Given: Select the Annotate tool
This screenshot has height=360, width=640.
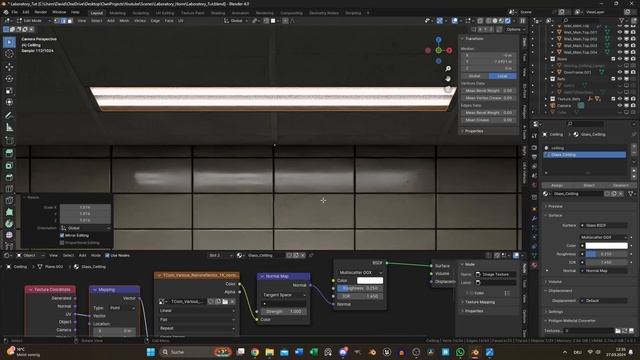Looking at the screenshot, I should 9,116.
